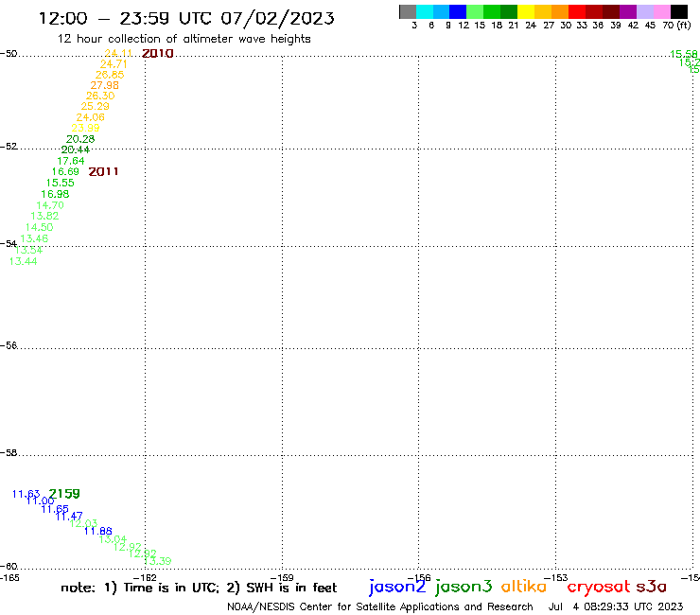Click the latitude axis label '-52'
The width and height of the screenshot is (700, 615).
(9, 147)
